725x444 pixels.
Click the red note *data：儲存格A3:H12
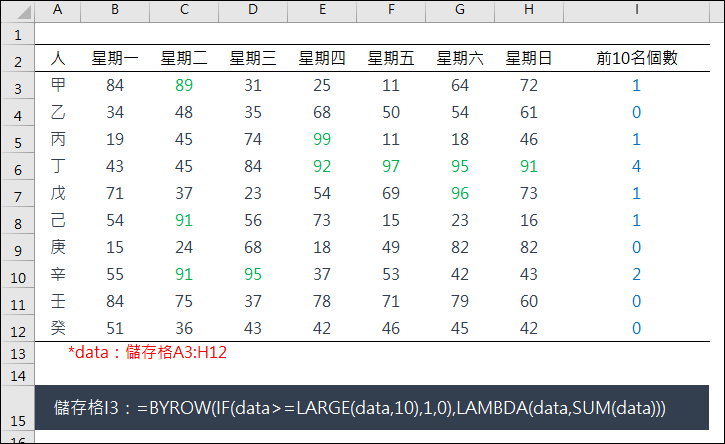point(147,352)
